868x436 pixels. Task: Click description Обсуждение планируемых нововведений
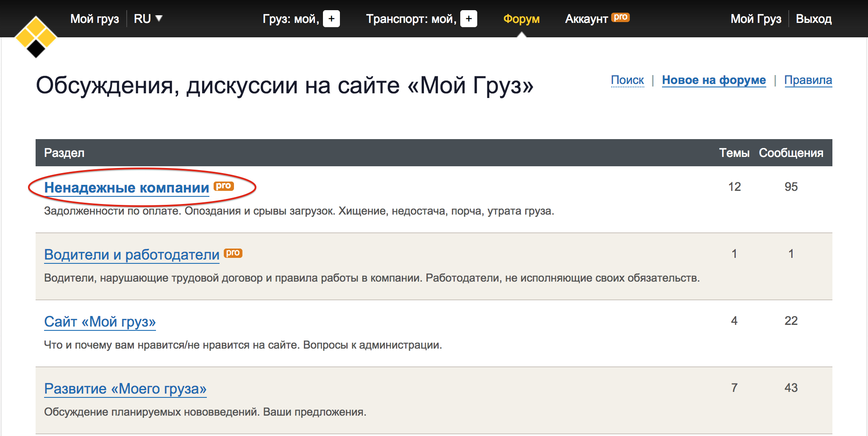pyautogui.click(x=205, y=412)
